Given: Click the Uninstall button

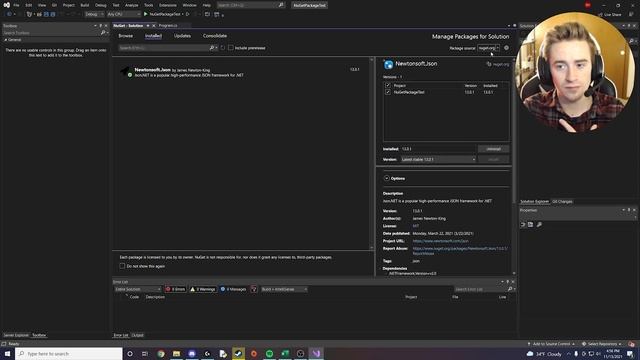Looking at the screenshot, I should (493, 149).
